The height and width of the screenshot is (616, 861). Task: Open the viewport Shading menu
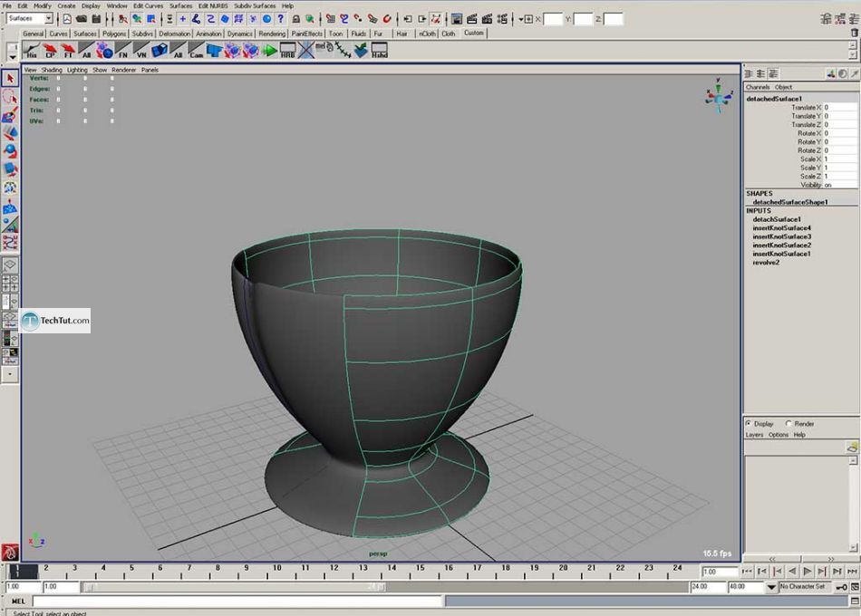[x=52, y=70]
